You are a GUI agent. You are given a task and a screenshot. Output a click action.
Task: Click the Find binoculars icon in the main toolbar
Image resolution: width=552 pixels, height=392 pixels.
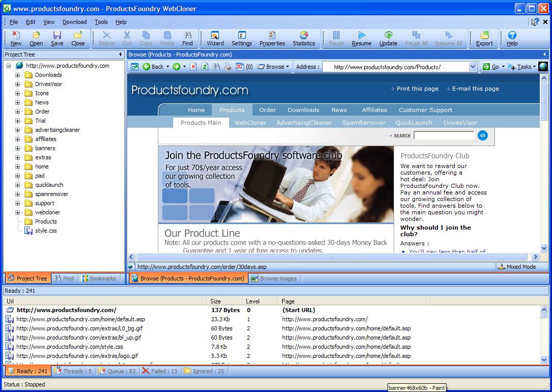pos(187,38)
